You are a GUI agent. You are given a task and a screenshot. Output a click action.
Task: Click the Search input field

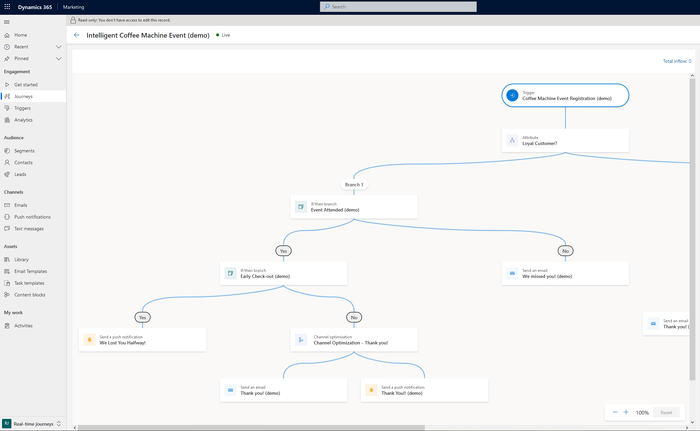[398, 7]
